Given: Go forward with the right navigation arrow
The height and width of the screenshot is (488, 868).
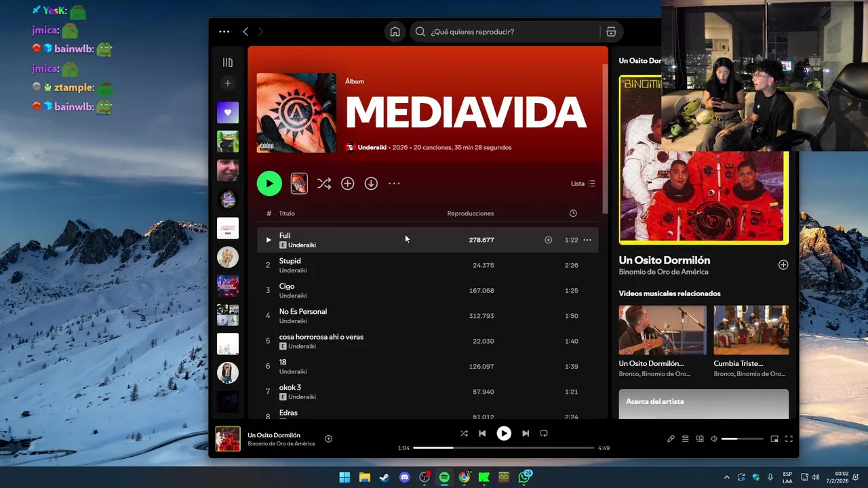Looking at the screenshot, I should 260,32.
